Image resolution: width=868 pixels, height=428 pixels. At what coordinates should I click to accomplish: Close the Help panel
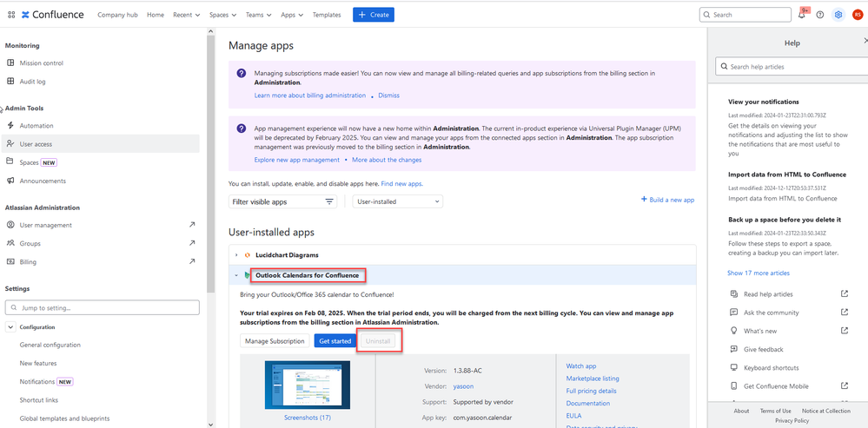click(x=865, y=40)
